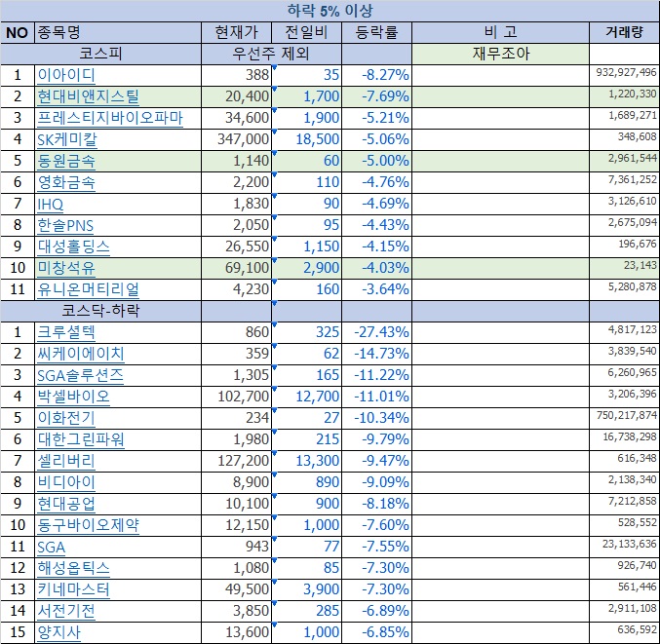The width and height of the screenshot is (660, 644).
Task: Click the 코스피 section header cell
Action: [101, 54]
